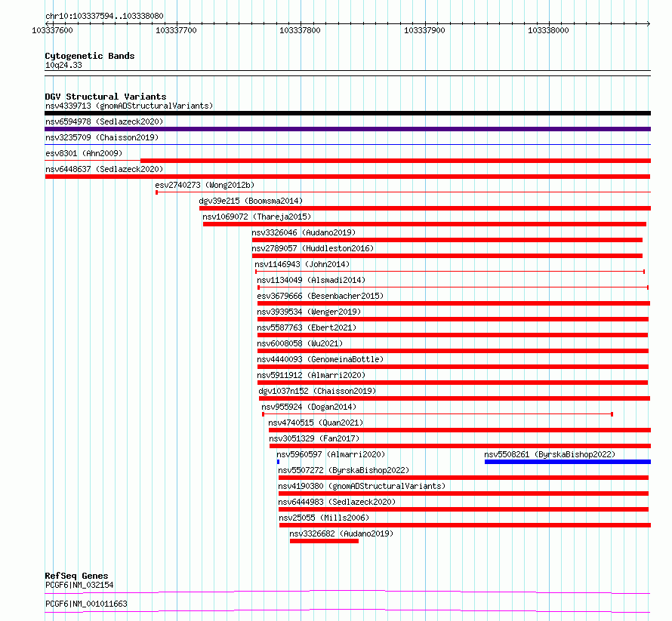Click nsv25055 (Mills2006) label
The width and height of the screenshot is (672, 621).
[324, 518]
